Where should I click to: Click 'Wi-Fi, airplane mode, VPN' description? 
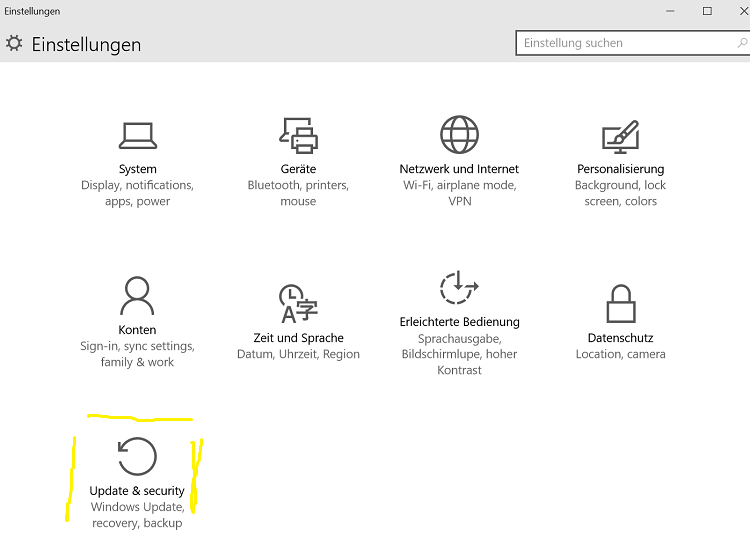[460, 193]
